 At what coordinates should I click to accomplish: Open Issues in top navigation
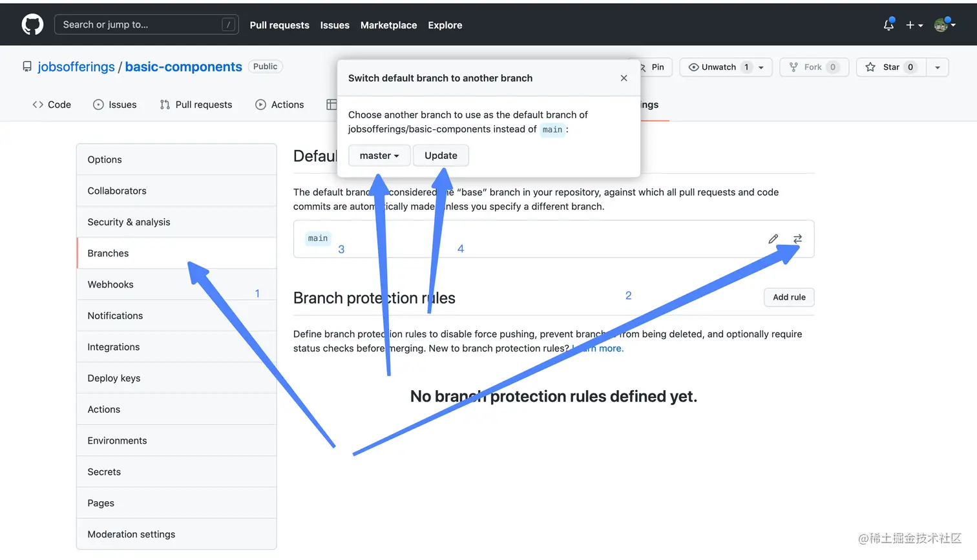pyautogui.click(x=335, y=25)
